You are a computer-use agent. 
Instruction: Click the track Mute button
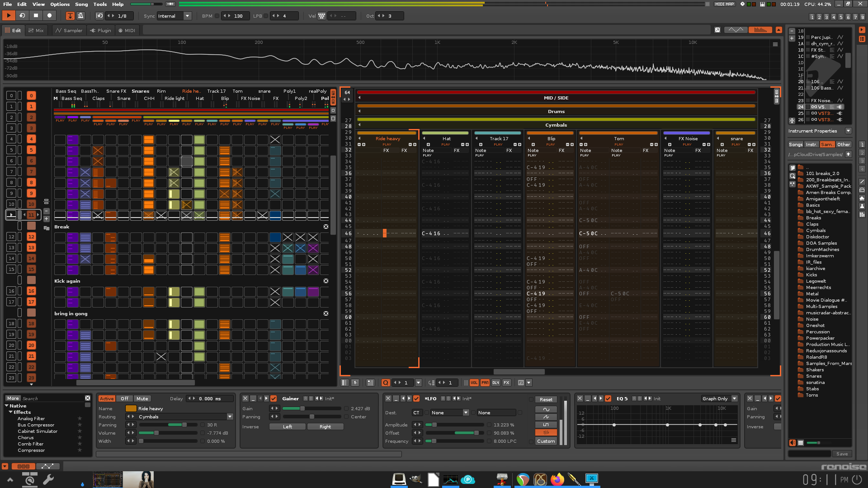pyautogui.click(x=142, y=398)
